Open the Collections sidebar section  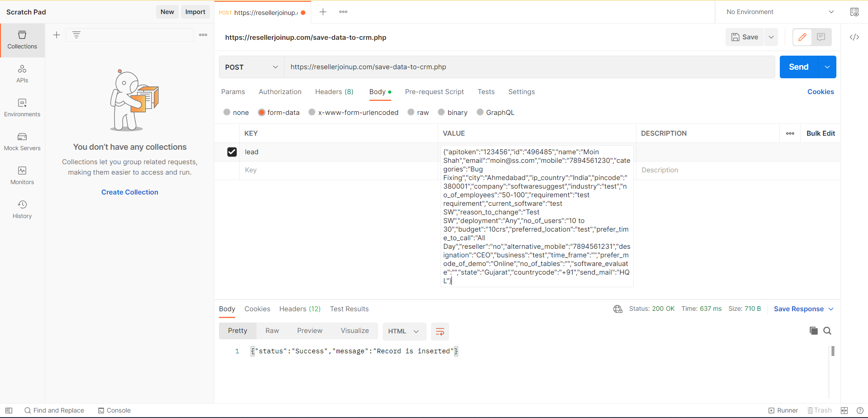(x=22, y=40)
